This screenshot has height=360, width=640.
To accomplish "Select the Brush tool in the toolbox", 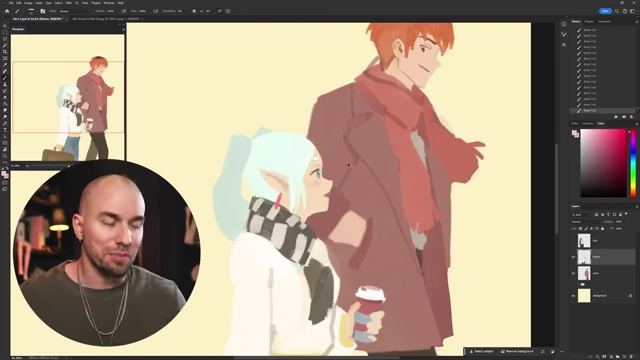I will 5,78.
